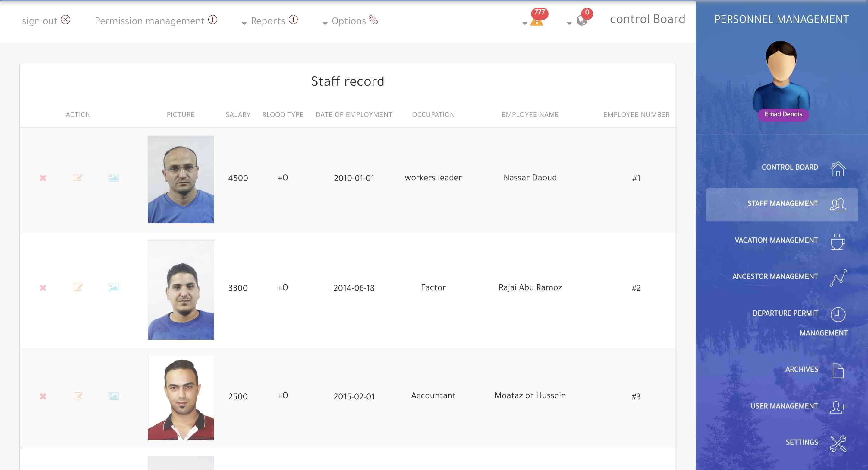Click the control Board header link
Image resolution: width=868 pixels, height=470 pixels.
647,19
